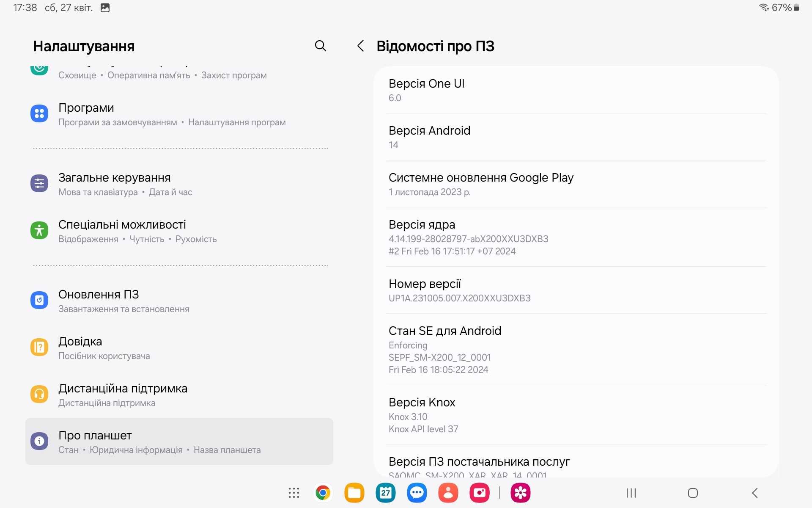Tap the Версія ядра entry
This screenshot has height=508, width=812.
(576, 237)
